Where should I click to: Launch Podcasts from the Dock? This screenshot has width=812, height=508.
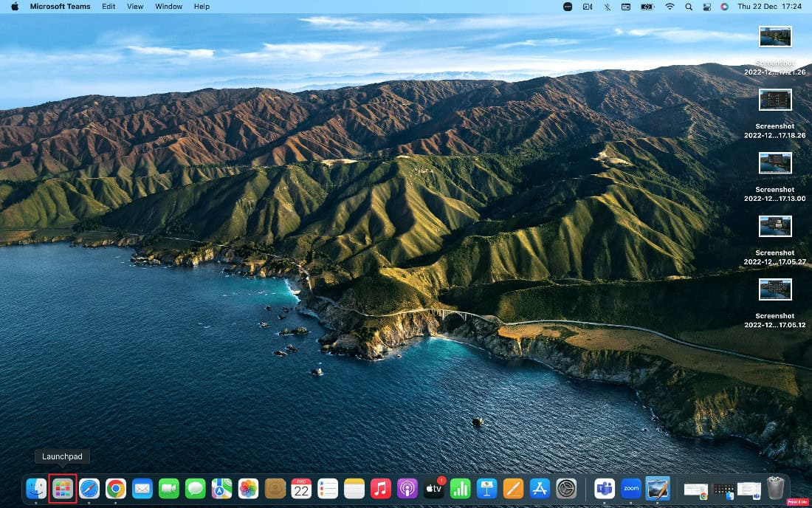[x=407, y=488]
